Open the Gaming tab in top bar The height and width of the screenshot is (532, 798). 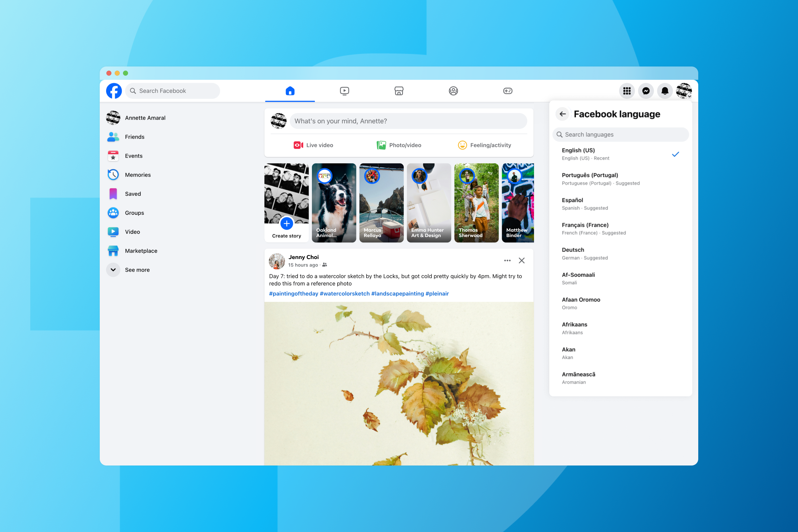508,90
